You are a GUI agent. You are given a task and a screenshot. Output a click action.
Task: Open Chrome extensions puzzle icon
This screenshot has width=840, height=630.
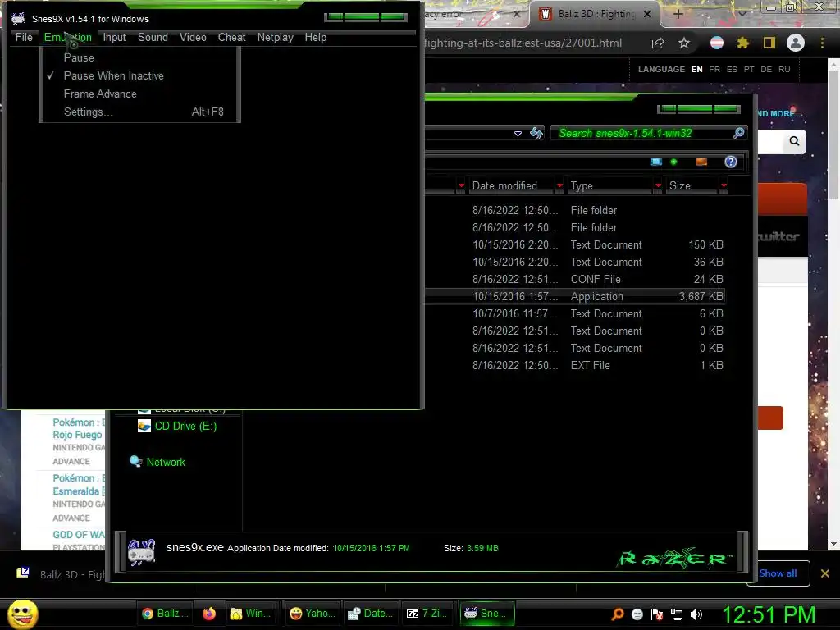point(742,43)
